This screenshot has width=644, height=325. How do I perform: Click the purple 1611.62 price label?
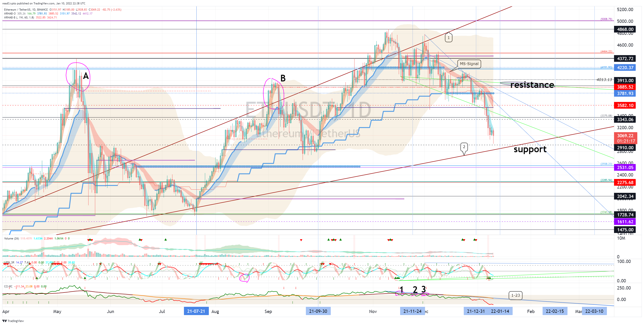coord(625,222)
